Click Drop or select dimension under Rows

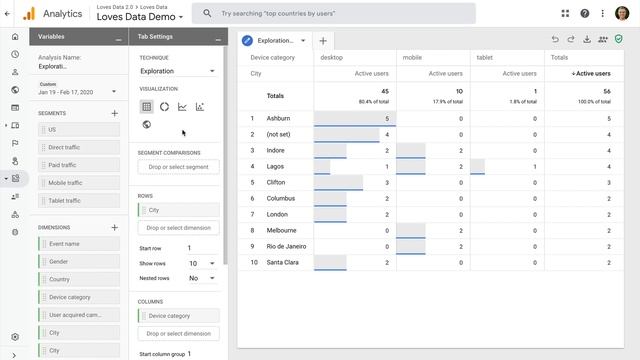[178, 228]
